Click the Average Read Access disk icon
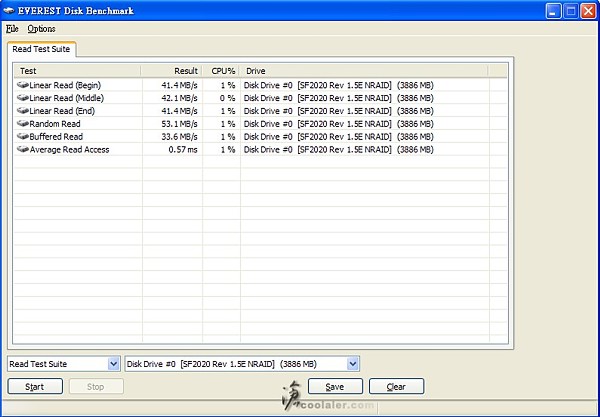 (23, 149)
